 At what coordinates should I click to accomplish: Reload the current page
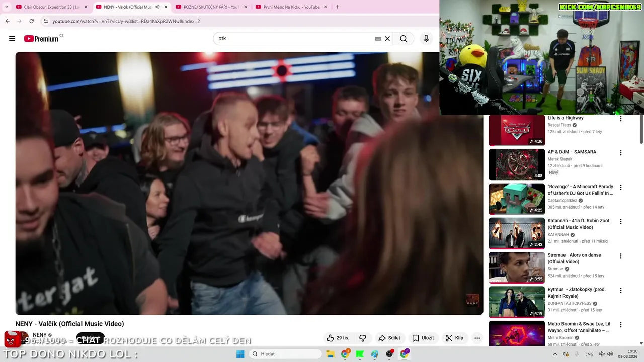click(x=31, y=21)
